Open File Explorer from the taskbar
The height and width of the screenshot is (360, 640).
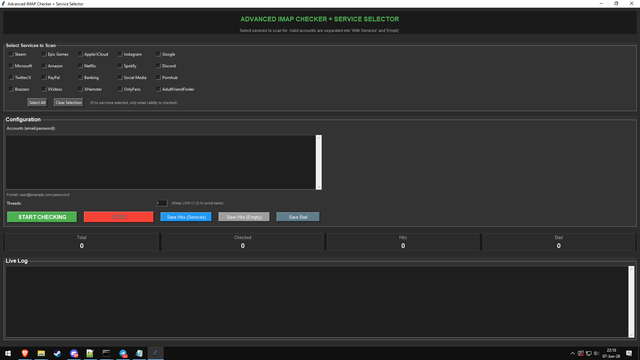41,353
